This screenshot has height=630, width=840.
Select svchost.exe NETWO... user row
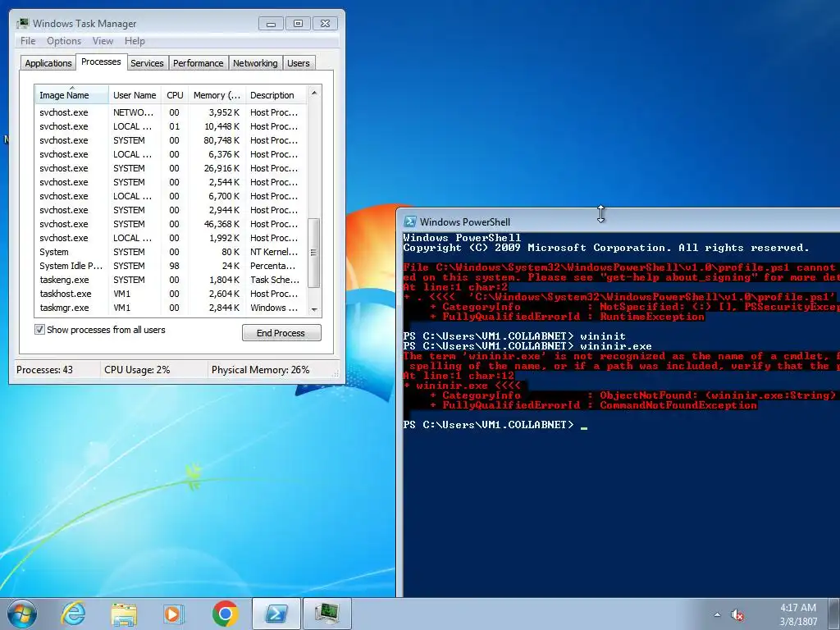[171, 112]
